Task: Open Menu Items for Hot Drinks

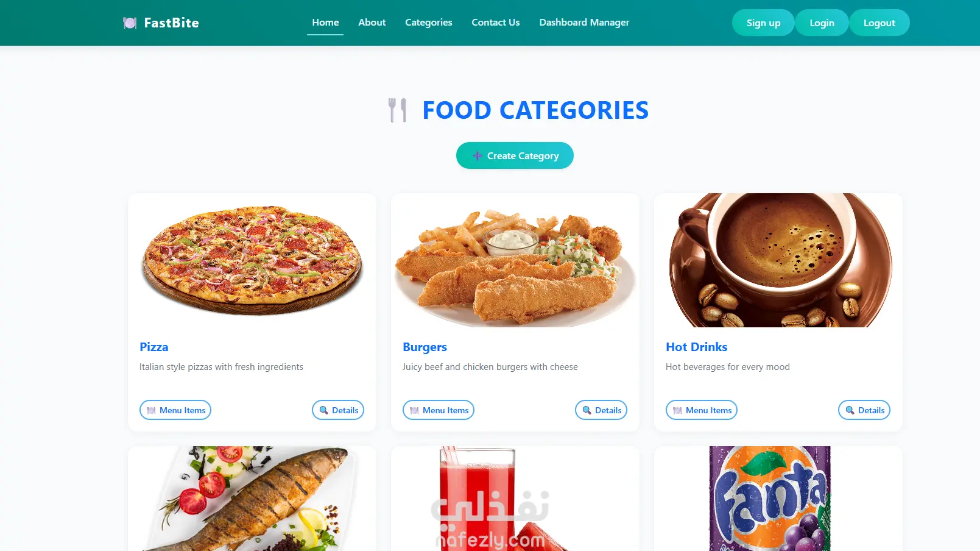Action: [702, 410]
